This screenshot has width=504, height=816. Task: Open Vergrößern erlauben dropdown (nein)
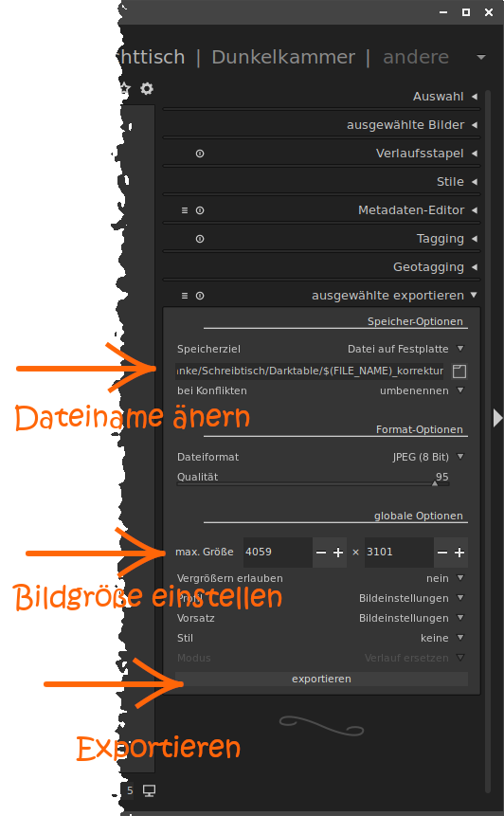(x=321, y=578)
